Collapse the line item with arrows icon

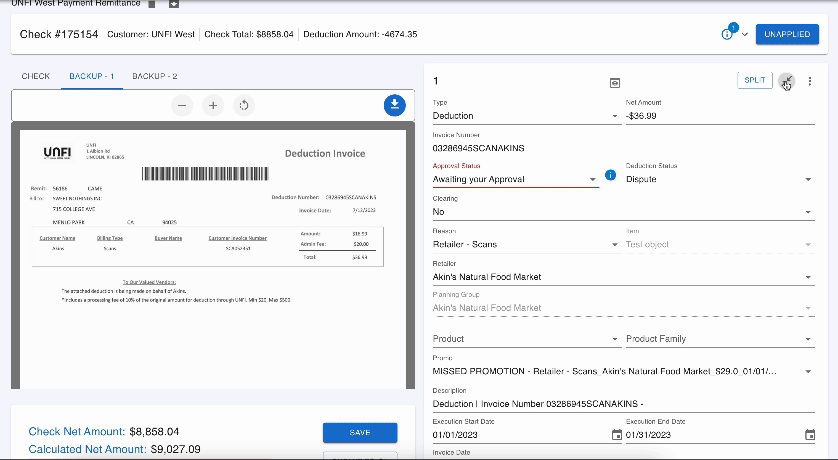[x=786, y=82]
